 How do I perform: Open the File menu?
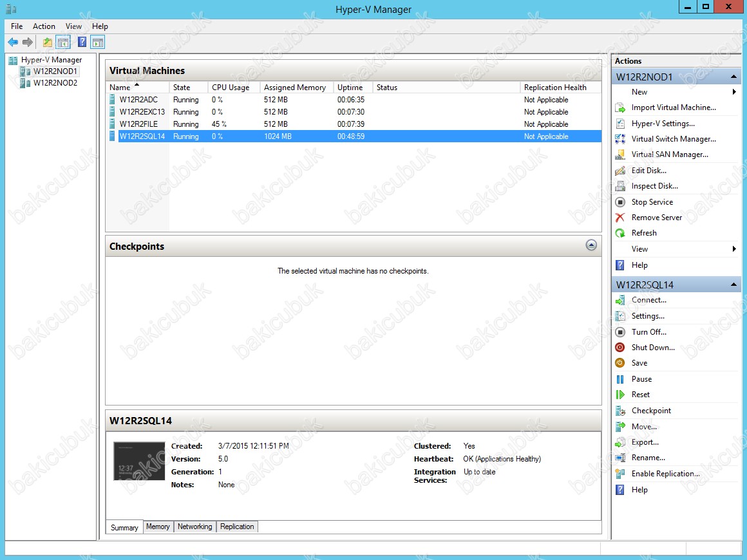[17, 26]
